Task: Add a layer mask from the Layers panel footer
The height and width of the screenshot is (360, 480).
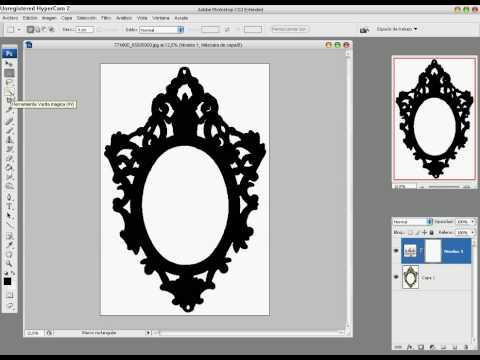Action: (x=421, y=347)
